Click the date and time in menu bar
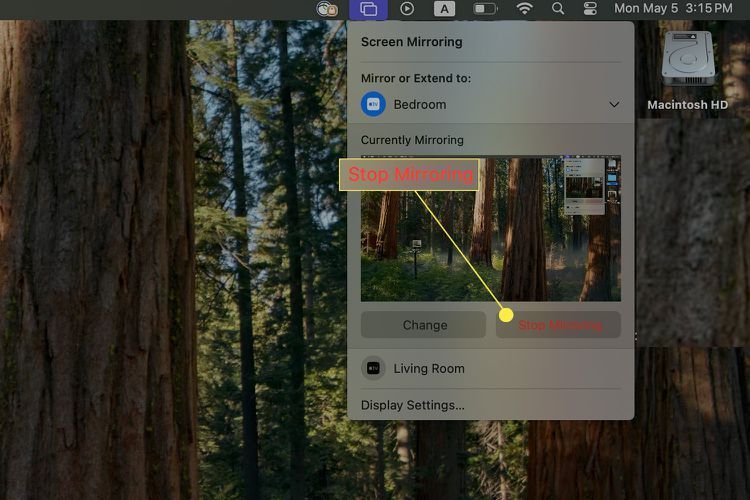750x500 pixels. pos(673,9)
